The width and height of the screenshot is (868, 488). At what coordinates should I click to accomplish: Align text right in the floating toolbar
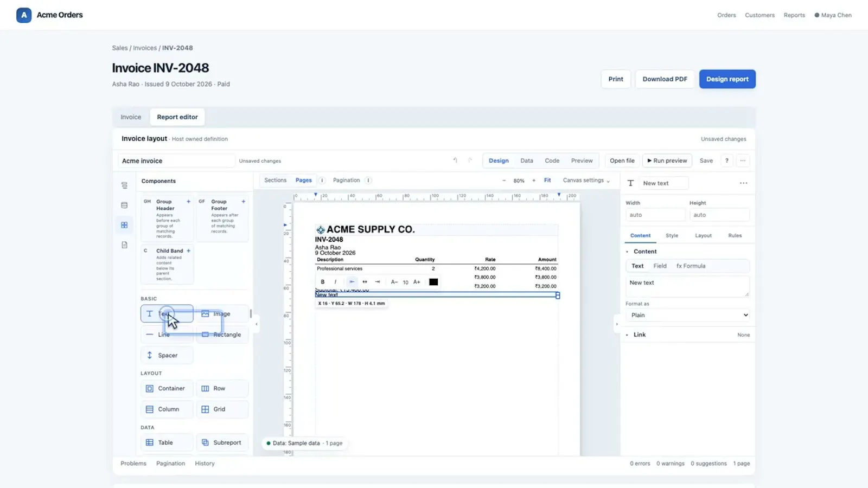coord(378,282)
